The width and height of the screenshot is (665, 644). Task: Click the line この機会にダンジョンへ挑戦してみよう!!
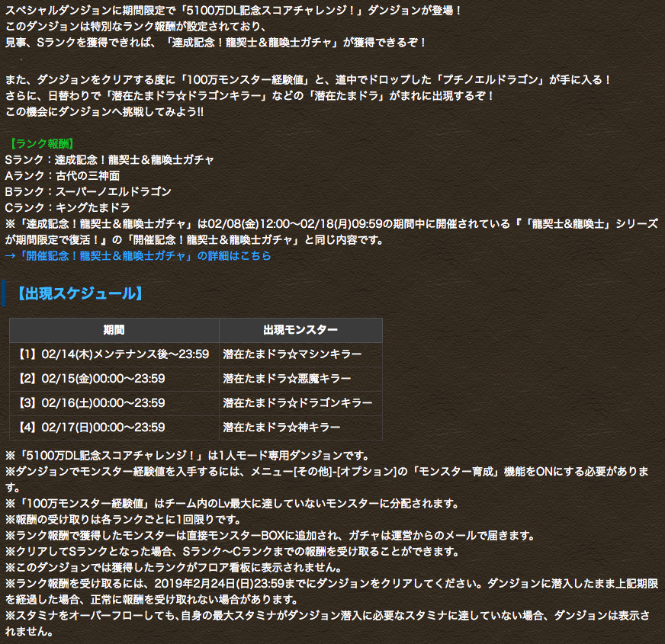click(104, 111)
